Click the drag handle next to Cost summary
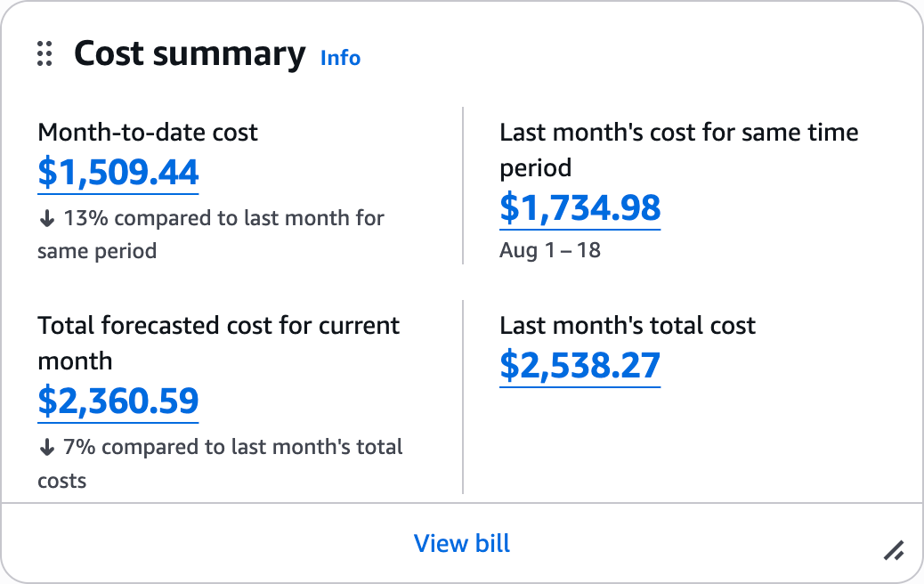Image resolution: width=924 pixels, height=584 pixels. click(45, 54)
